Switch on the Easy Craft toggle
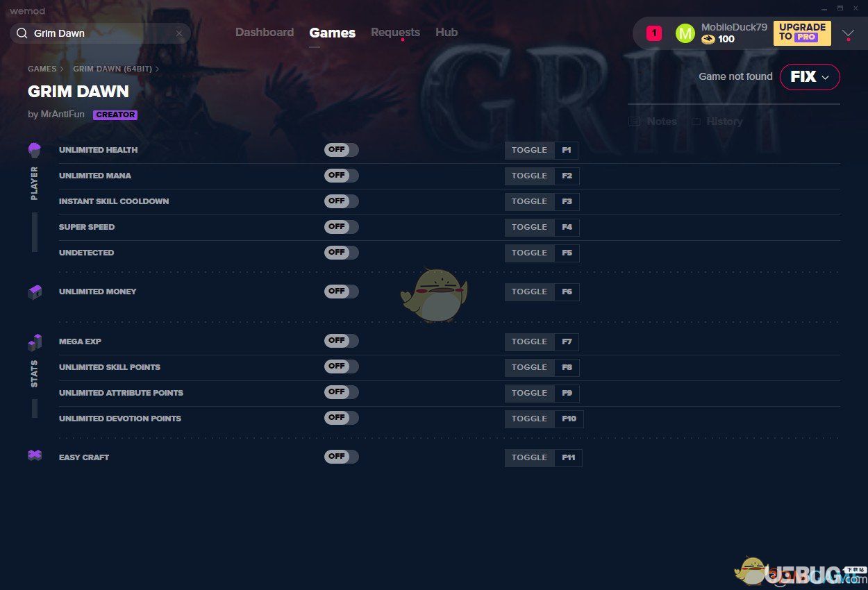 pyautogui.click(x=342, y=457)
